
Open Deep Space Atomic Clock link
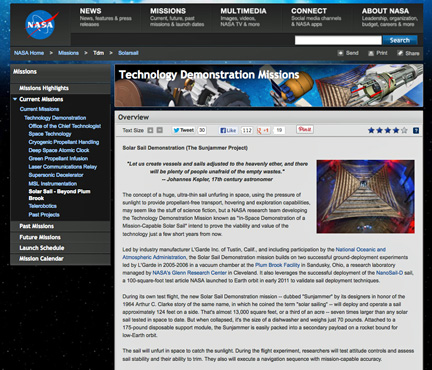(x=59, y=150)
